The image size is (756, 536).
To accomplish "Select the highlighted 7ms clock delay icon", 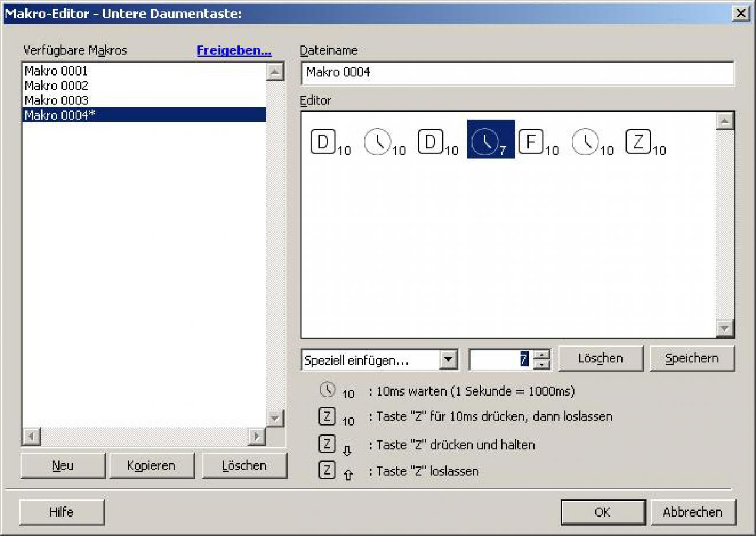I will point(491,139).
